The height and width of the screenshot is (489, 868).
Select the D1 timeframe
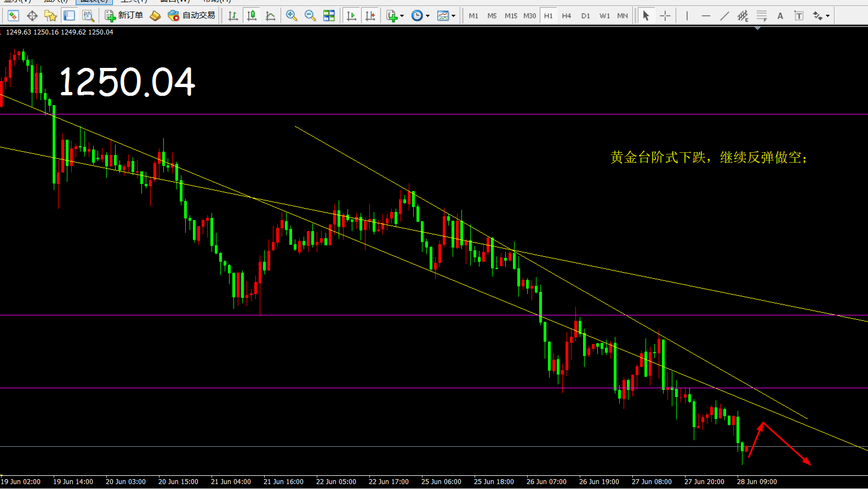click(586, 16)
